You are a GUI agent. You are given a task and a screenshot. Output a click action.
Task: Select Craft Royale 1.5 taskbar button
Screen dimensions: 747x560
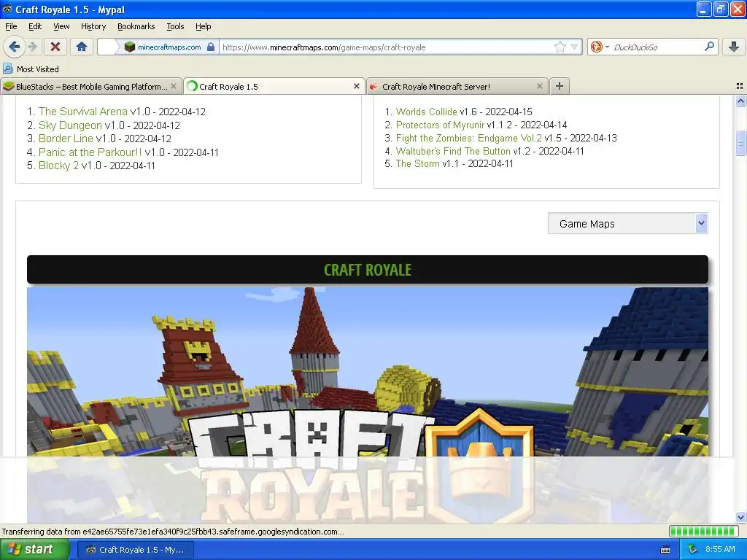click(135, 550)
